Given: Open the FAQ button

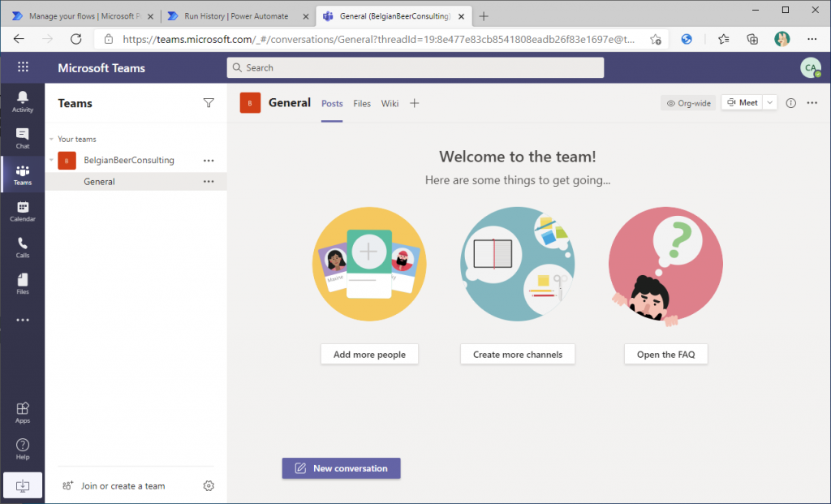Looking at the screenshot, I should tap(665, 354).
